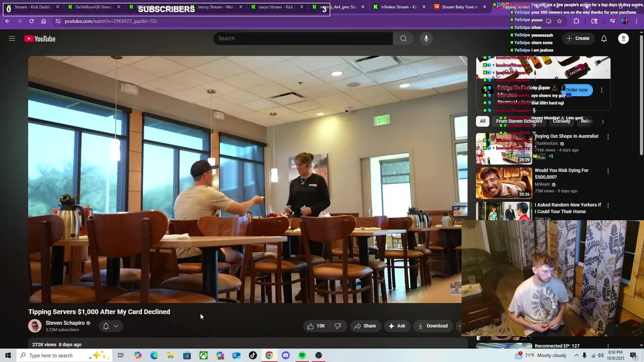Open Windows notification center icon

tap(634, 355)
